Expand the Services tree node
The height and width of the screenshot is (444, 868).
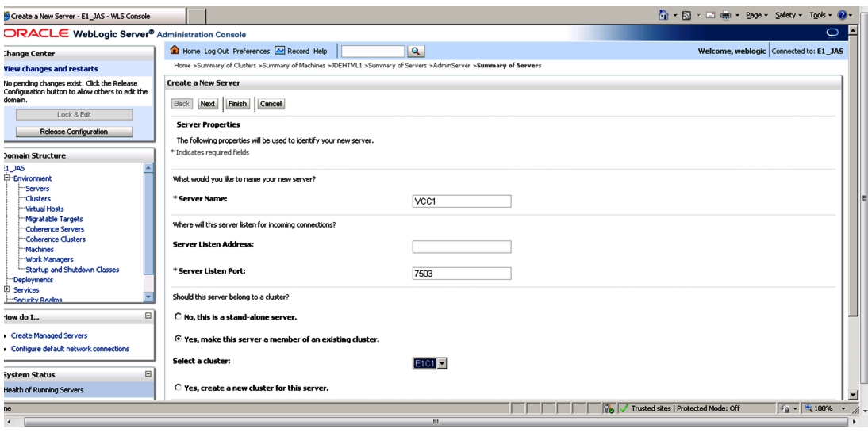6,289
